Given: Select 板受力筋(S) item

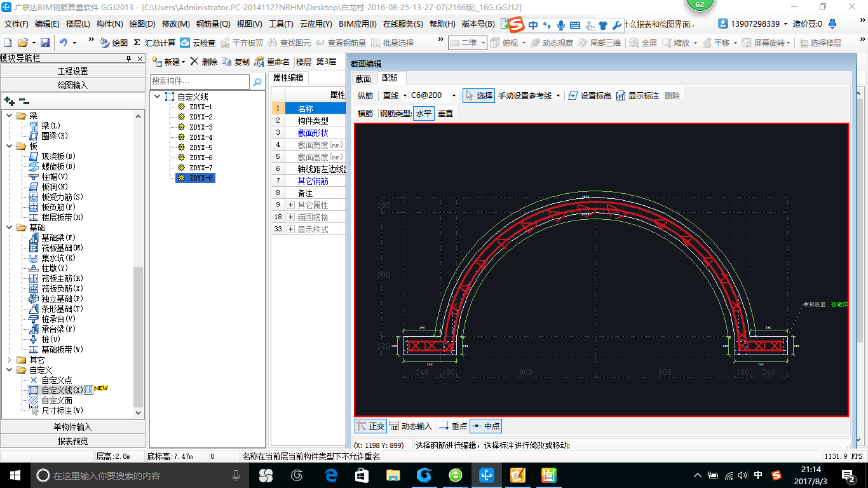Looking at the screenshot, I should tap(57, 197).
